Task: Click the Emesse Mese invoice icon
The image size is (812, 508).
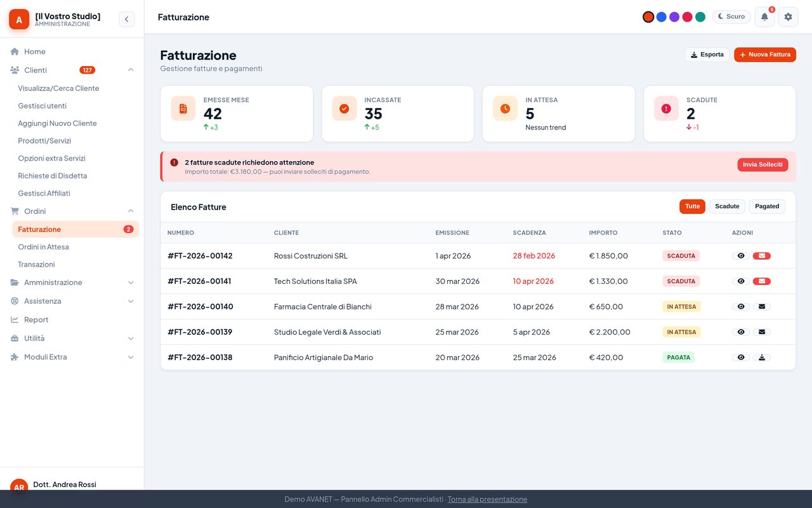Action: pyautogui.click(x=183, y=109)
